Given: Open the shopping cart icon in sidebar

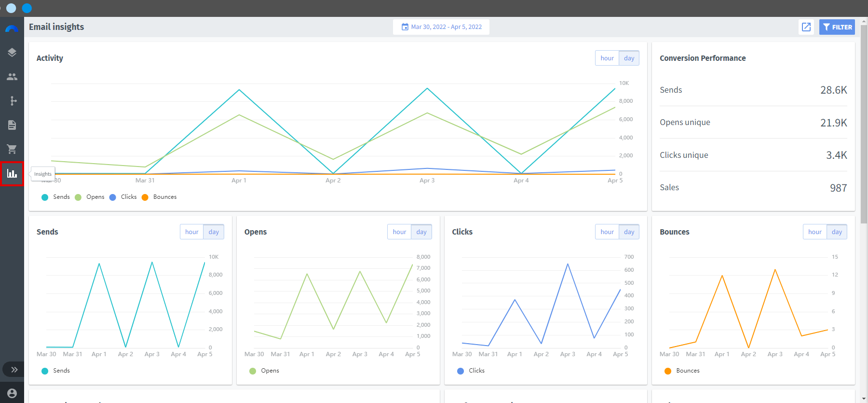Looking at the screenshot, I should click(x=12, y=149).
